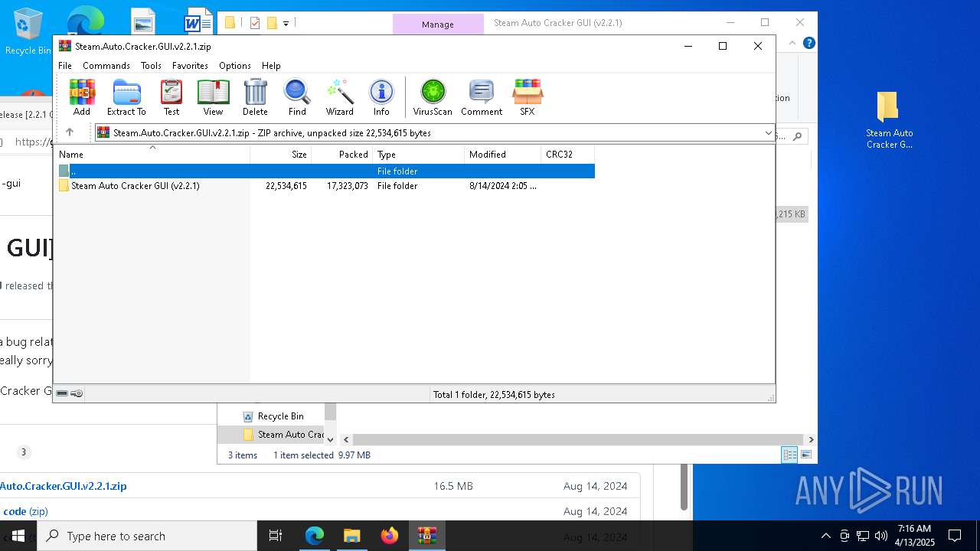Click Explorer horizontal scrollbar left arrow
Image resolution: width=980 pixels, height=551 pixels.
coord(346,439)
